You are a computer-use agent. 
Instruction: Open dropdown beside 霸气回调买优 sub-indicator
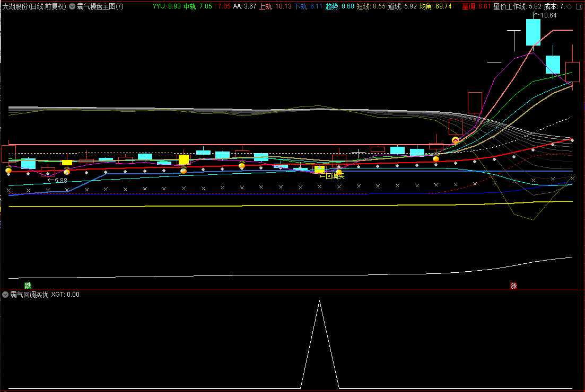[x=5, y=295]
